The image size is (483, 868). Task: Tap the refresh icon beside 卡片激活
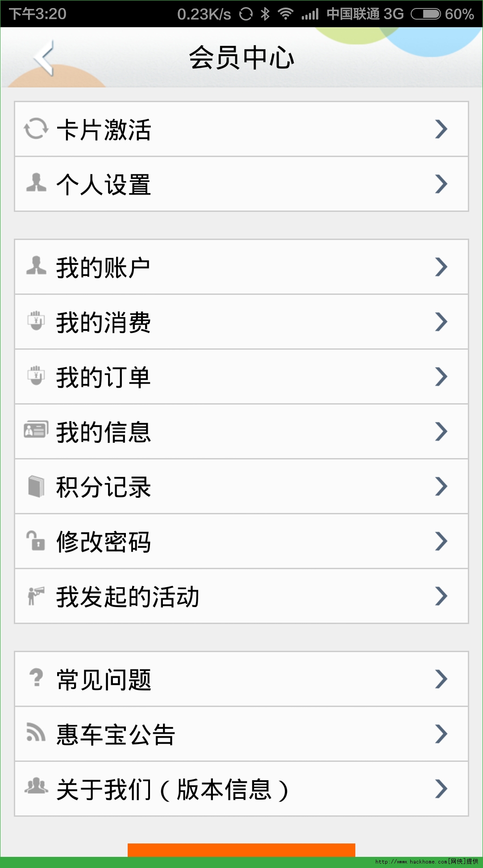(36, 129)
